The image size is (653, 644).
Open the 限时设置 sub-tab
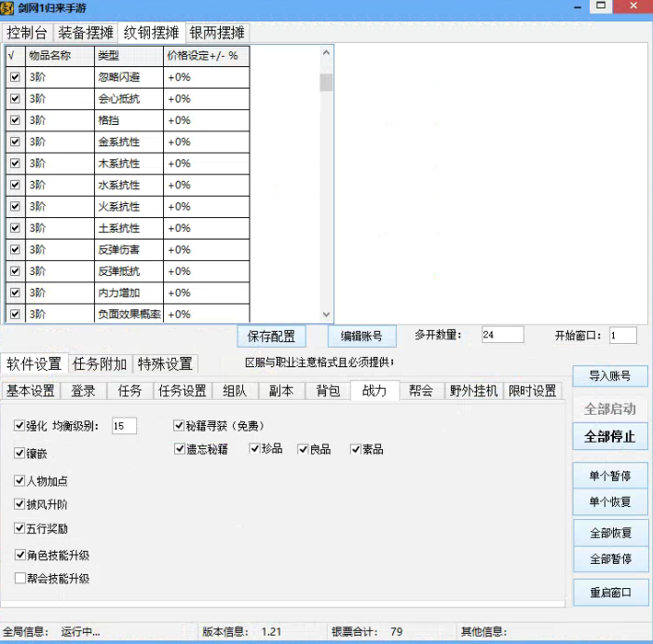[x=533, y=391]
